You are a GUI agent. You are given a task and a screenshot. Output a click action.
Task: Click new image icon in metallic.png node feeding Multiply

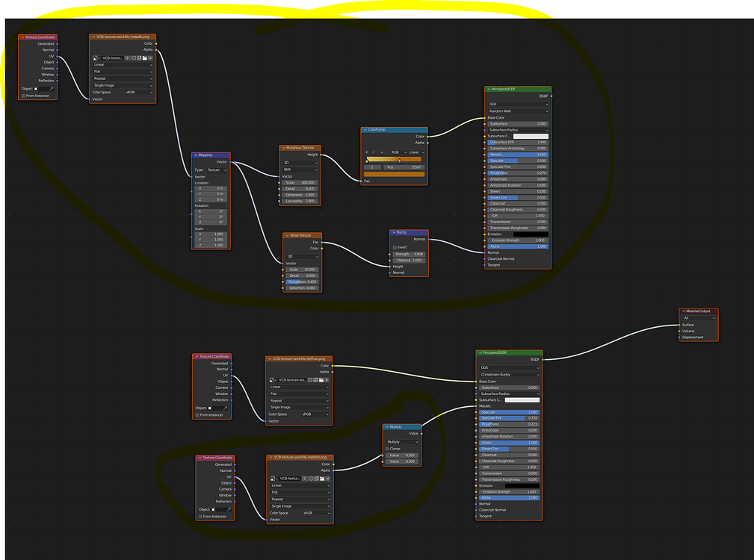tap(317, 479)
